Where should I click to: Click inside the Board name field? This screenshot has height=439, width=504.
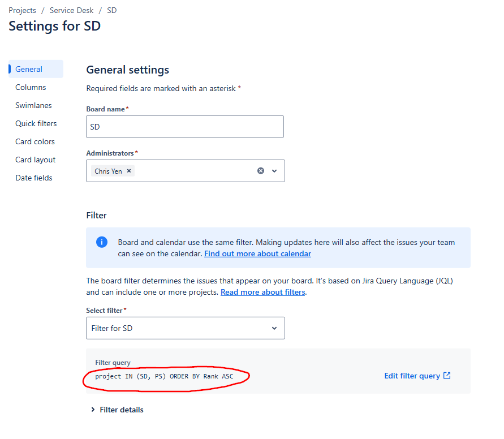pyautogui.click(x=184, y=126)
